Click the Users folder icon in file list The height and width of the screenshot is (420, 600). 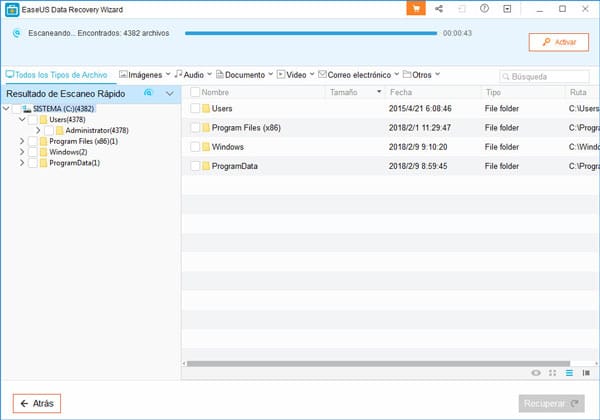coord(206,108)
